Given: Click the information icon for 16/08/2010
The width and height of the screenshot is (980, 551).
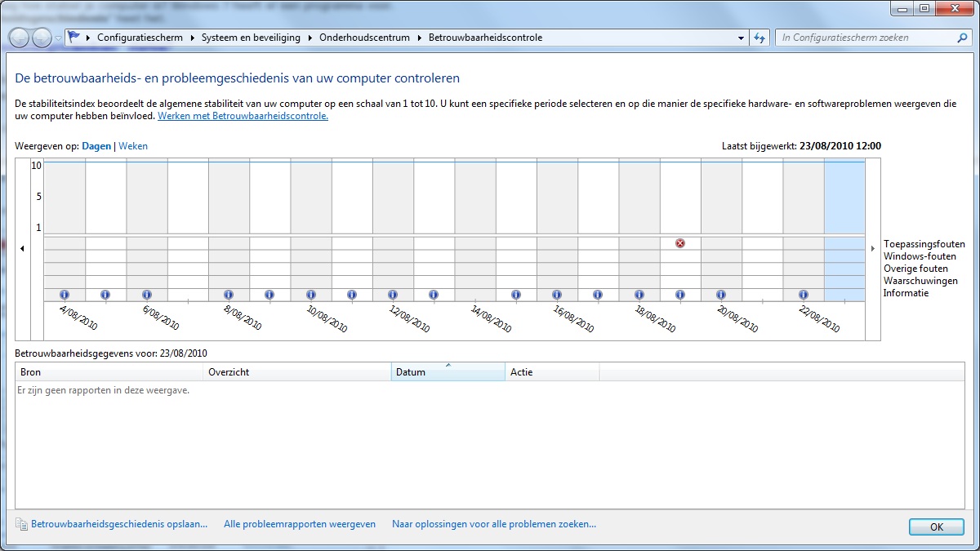Looking at the screenshot, I should (x=556, y=295).
